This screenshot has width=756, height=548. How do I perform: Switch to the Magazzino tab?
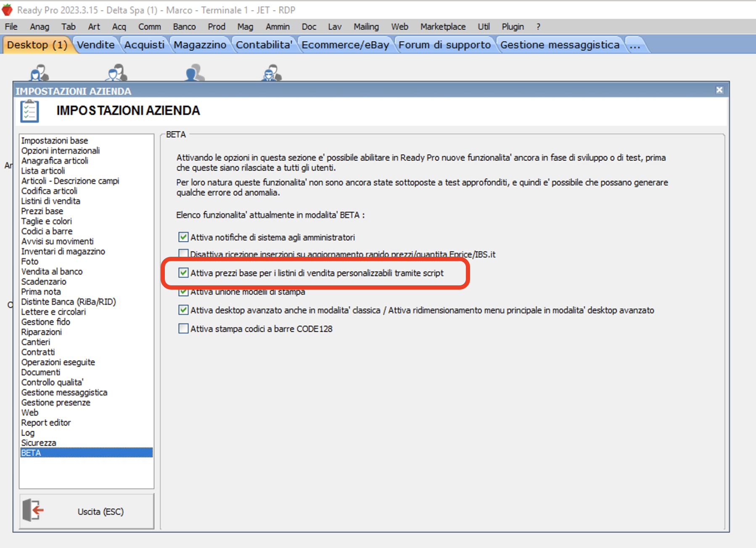[x=200, y=45]
